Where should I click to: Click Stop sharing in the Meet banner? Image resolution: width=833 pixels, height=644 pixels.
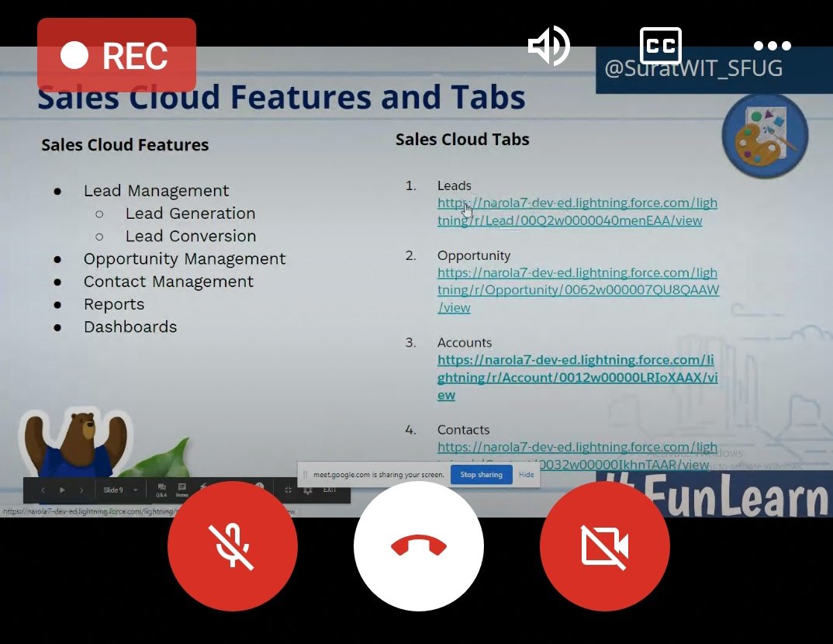pos(481,475)
